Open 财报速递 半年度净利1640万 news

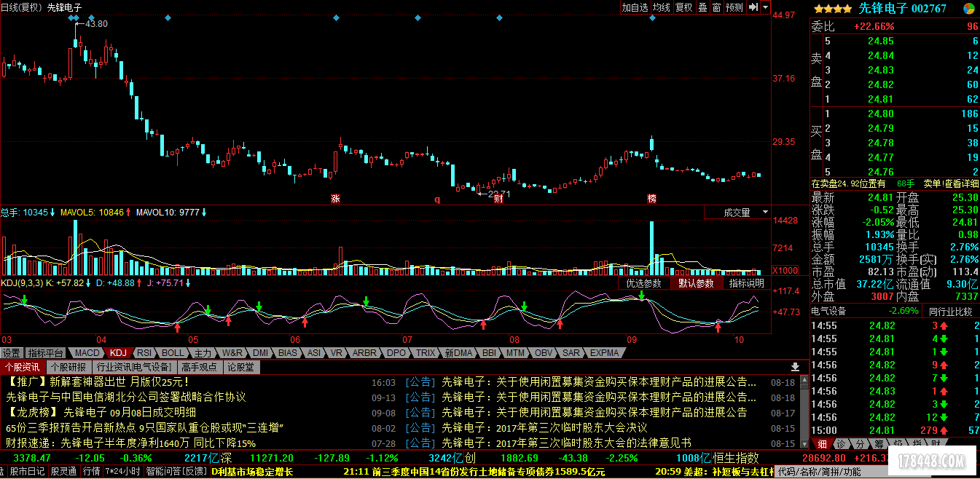coord(131,443)
